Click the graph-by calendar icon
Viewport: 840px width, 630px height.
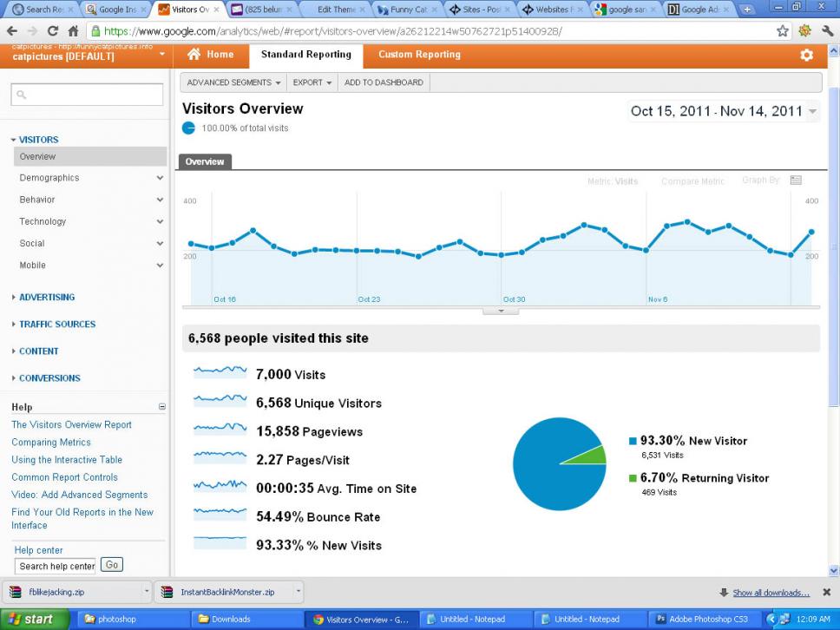pos(796,180)
